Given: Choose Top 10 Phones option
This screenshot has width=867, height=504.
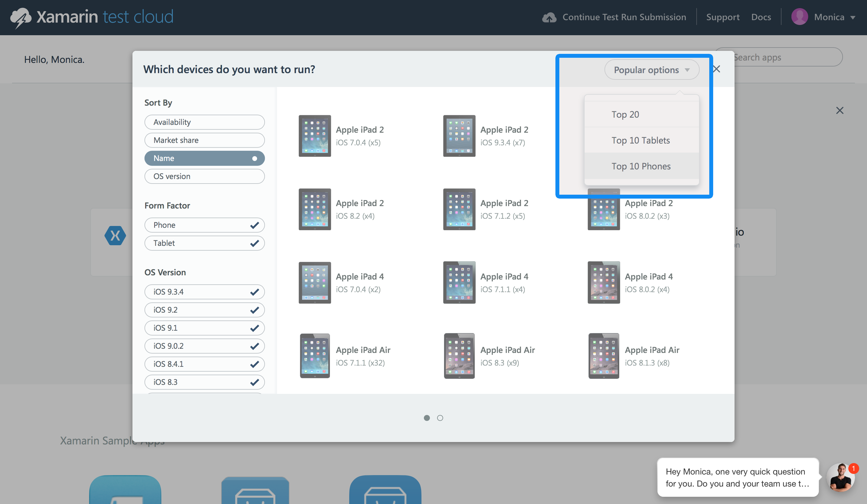Looking at the screenshot, I should [x=642, y=166].
